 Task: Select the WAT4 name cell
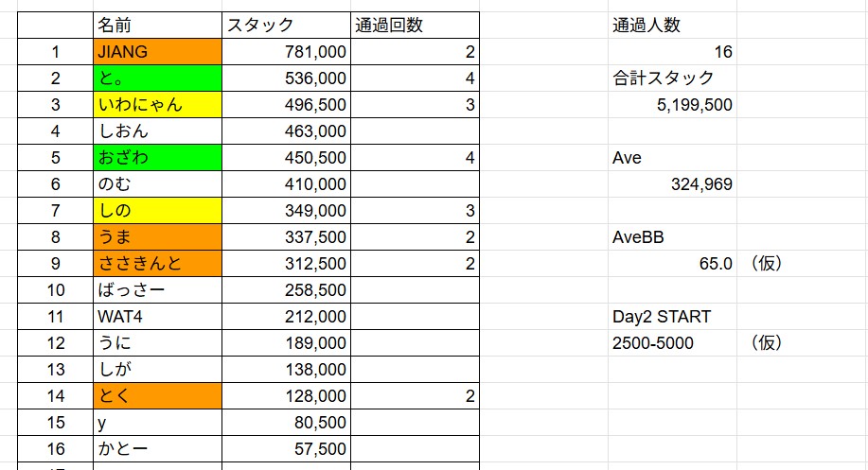[157, 317]
